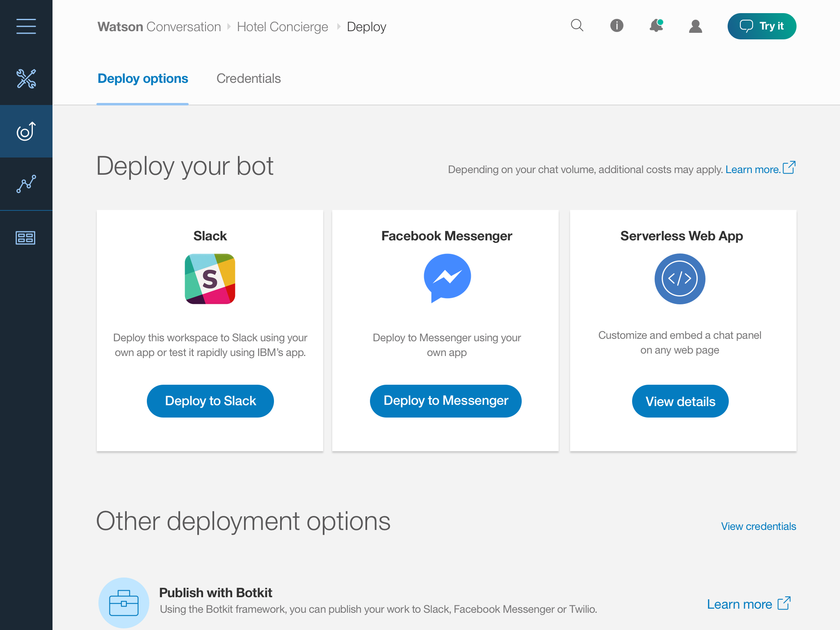Switch to the Credentials tab
Screen dimensions: 840x630
pos(249,78)
